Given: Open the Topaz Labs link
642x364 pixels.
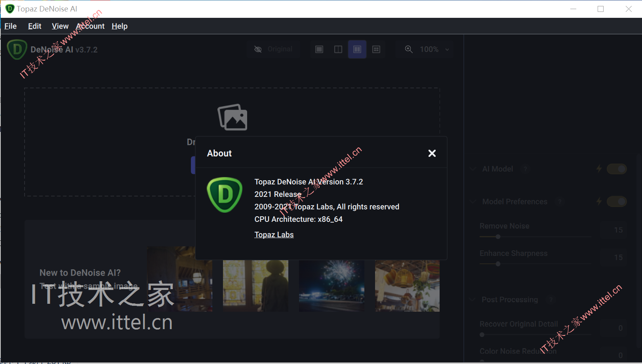Looking at the screenshot, I should 274,234.
